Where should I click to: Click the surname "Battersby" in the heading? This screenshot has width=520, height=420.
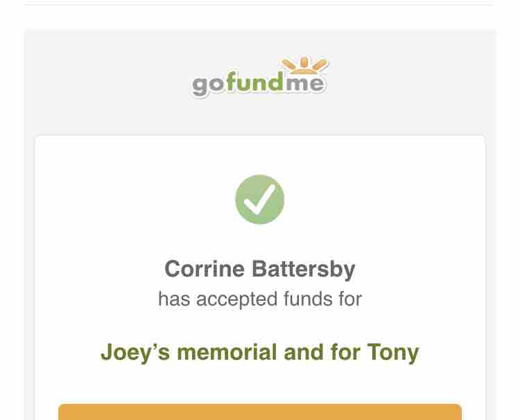[304, 269]
